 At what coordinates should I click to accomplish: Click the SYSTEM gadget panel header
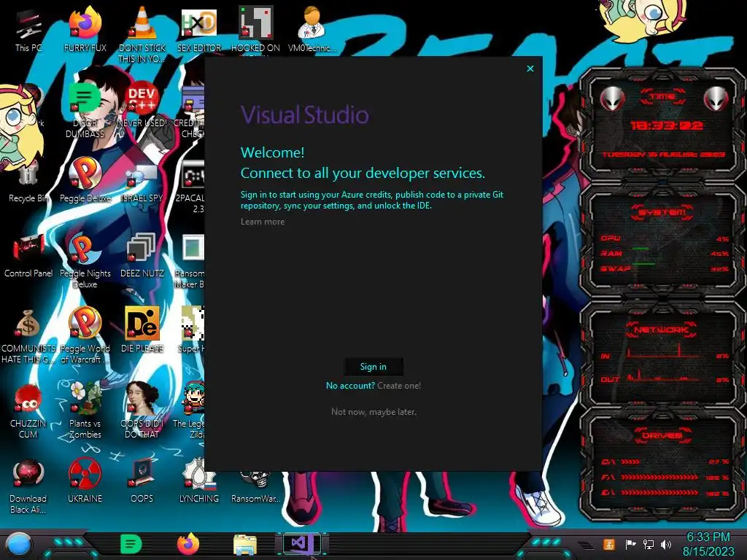pos(662,212)
